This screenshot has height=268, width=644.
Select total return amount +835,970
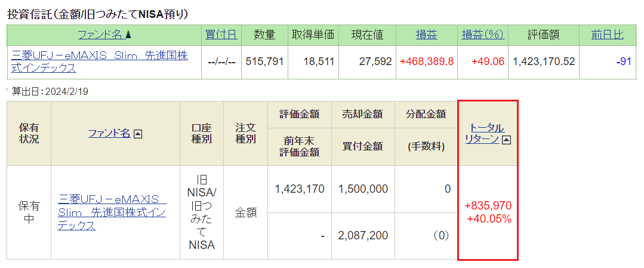(x=488, y=205)
